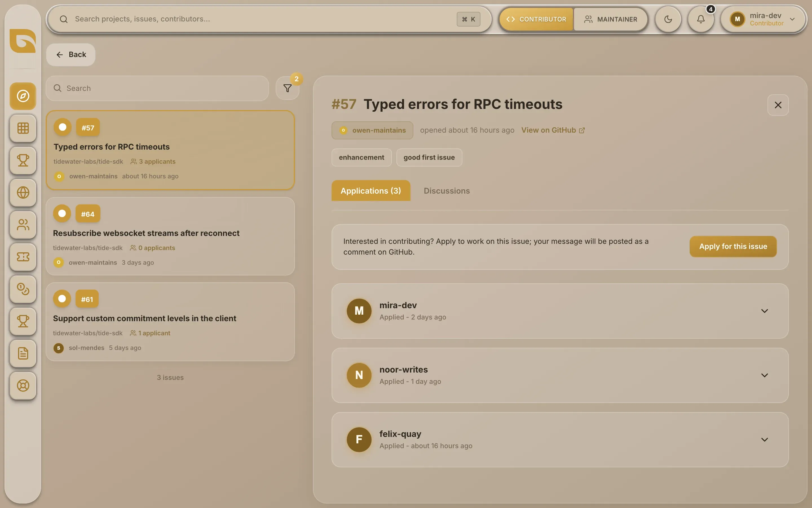Open the coins/rewards sidebar icon
The image size is (812, 508).
coord(23,289)
